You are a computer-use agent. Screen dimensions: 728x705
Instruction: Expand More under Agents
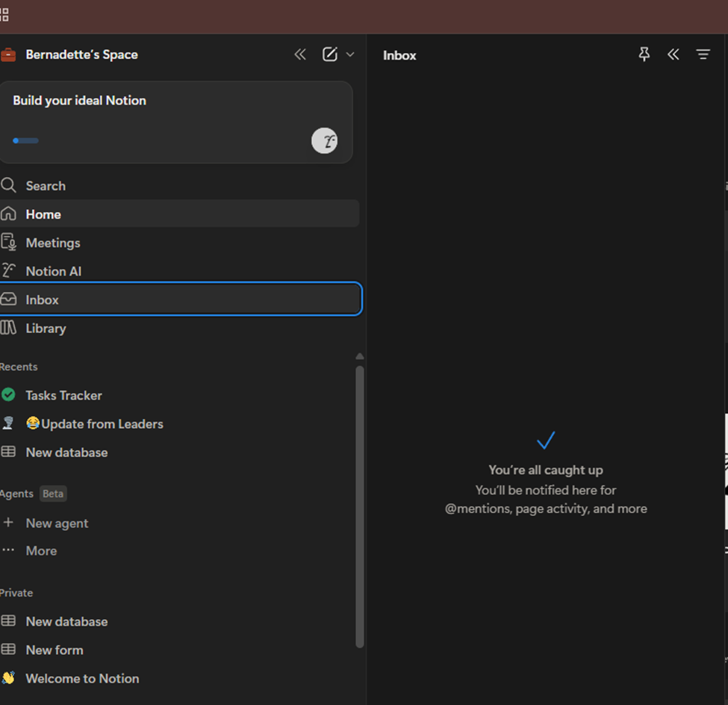click(x=41, y=550)
